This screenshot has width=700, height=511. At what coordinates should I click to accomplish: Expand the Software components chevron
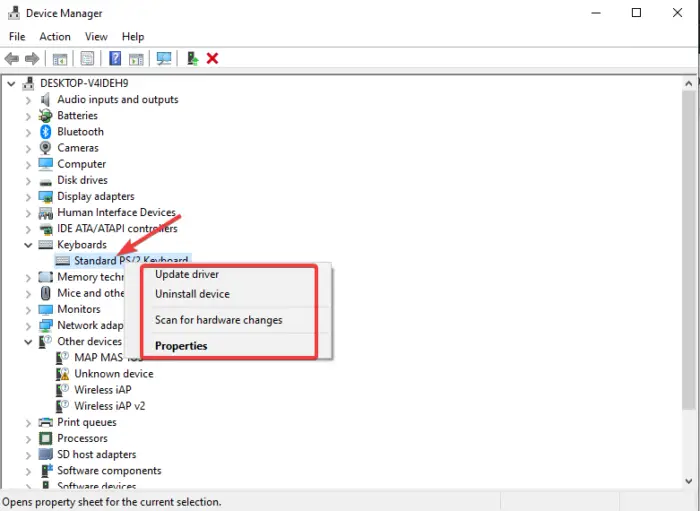pyautogui.click(x=28, y=471)
